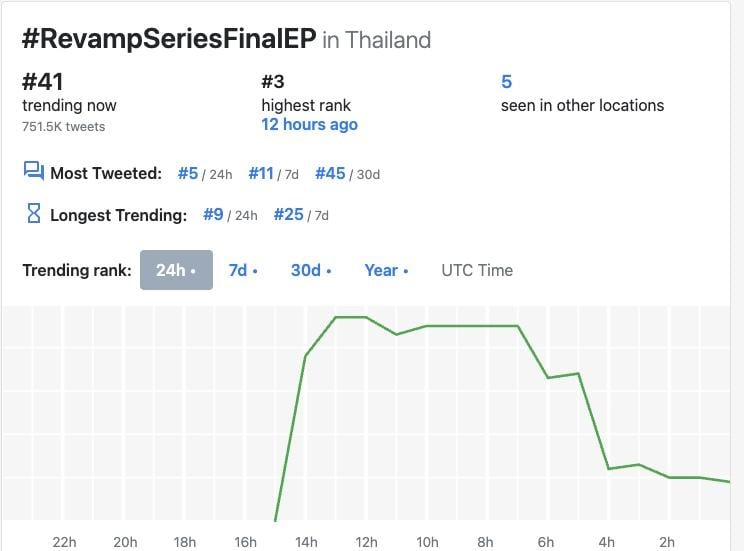
Task: Switch to the 30d trending rank tab
Action: (310, 270)
